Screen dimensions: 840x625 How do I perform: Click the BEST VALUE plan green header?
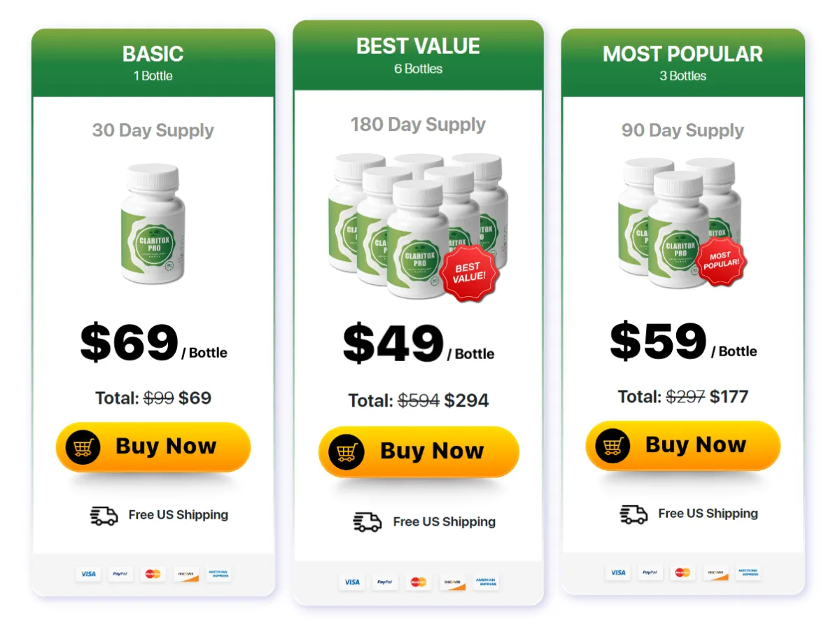click(418, 55)
